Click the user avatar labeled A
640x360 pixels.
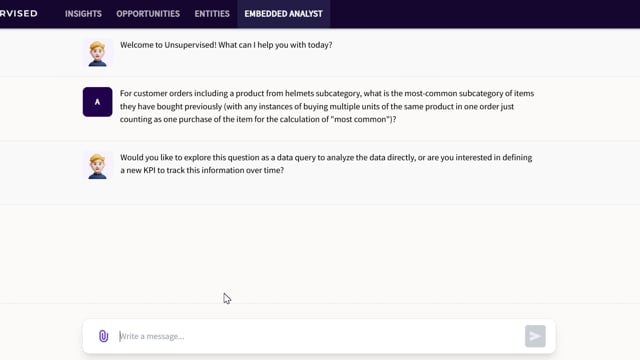coord(98,102)
